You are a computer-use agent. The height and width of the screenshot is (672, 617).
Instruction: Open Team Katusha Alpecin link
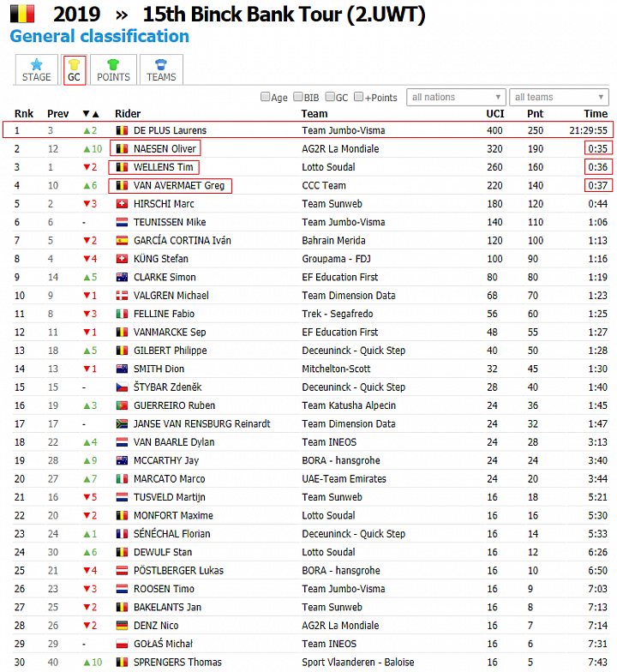(x=349, y=405)
